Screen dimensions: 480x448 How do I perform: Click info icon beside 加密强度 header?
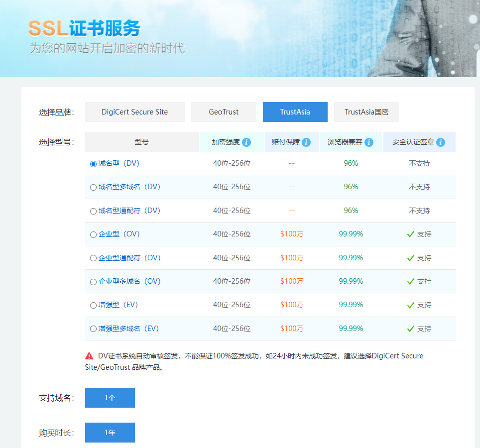click(246, 142)
